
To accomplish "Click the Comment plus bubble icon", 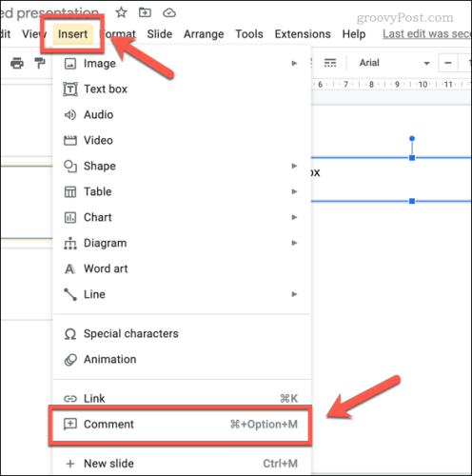I will 70,425.
